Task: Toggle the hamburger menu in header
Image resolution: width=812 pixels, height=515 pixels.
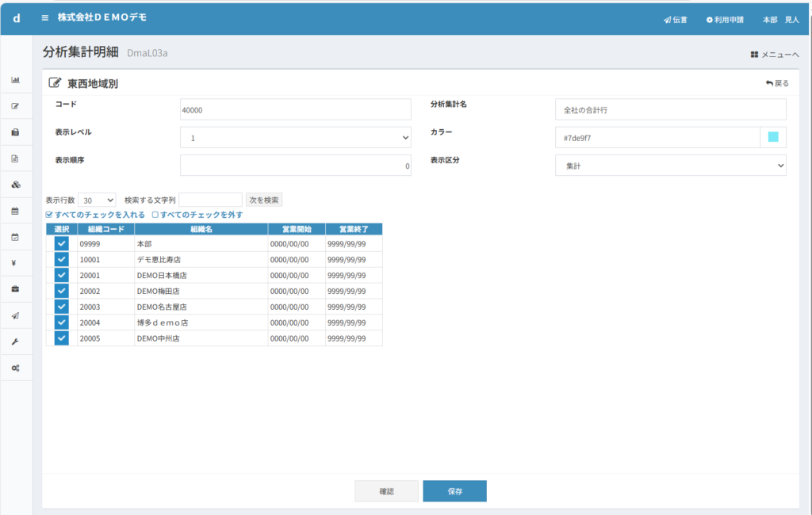Action: (45, 17)
